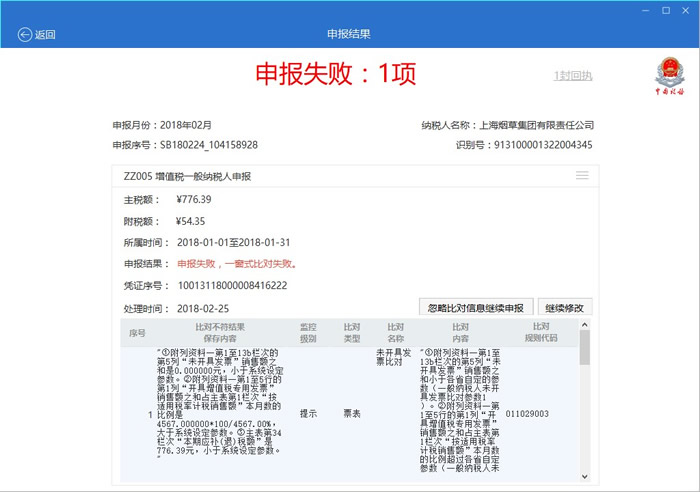Select the 比对类型 column header
The image size is (700, 492).
point(352,333)
